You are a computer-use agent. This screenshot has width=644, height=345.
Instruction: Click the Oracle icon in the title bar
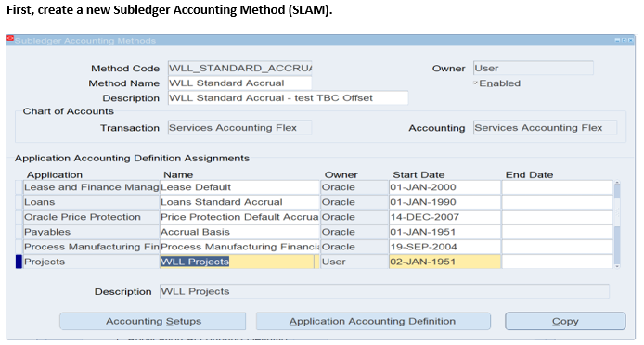pyautogui.click(x=10, y=39)
